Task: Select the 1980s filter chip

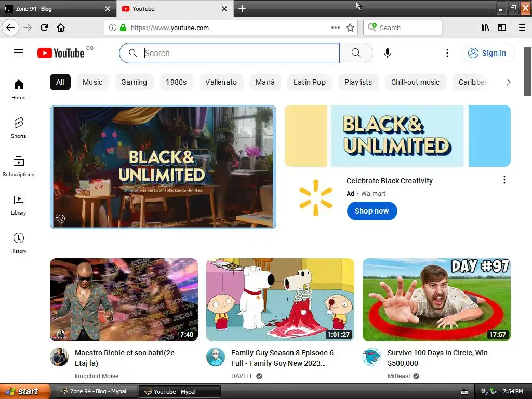Action: [x=176, y=82]
